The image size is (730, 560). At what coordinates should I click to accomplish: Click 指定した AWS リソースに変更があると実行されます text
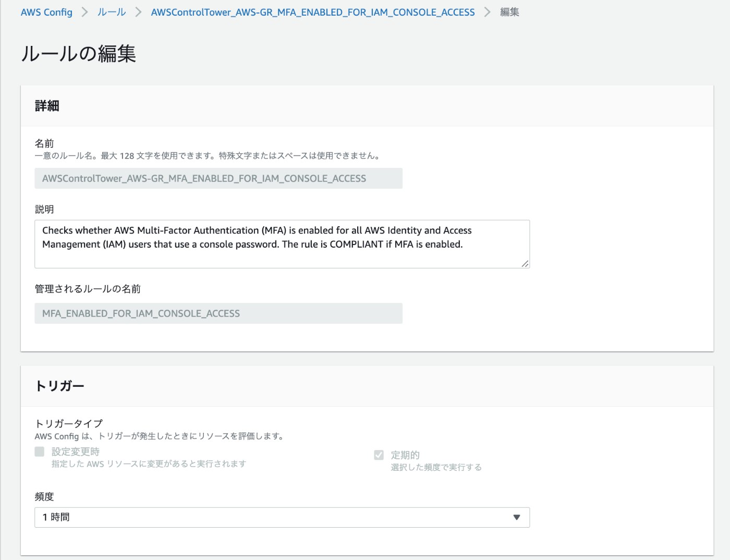(x=149, y=464)
